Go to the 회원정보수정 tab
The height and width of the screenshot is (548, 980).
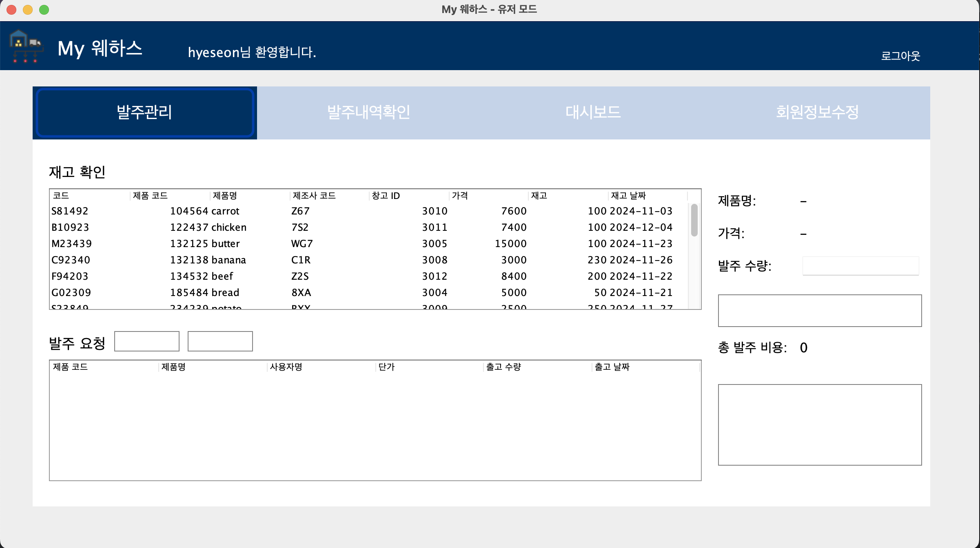818,113
